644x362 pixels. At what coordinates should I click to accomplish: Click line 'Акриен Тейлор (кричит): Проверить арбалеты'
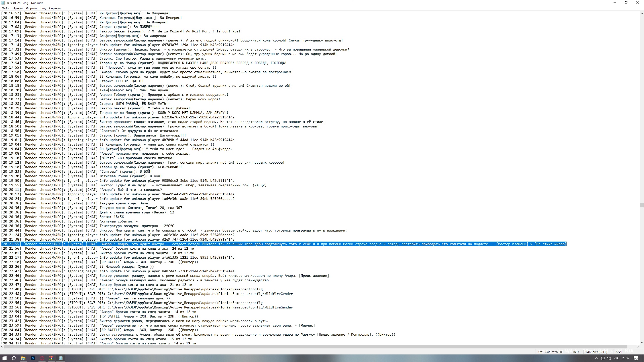pyautogui.click(x=115, y=95)
